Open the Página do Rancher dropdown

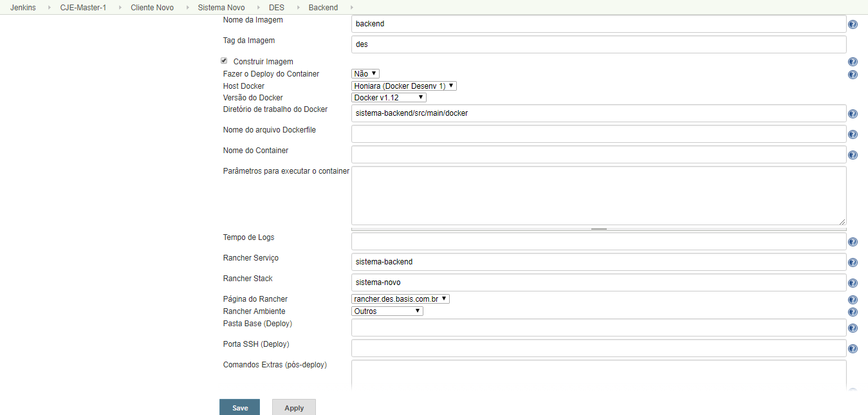[x=400, y=299]
